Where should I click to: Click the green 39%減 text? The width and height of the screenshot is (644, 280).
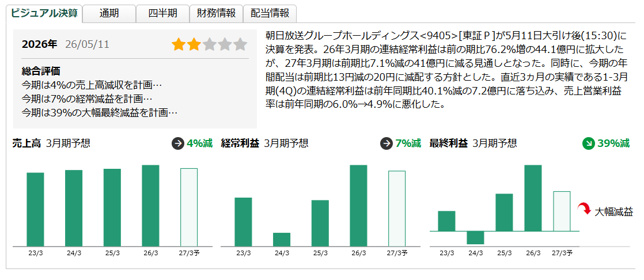tap(613, 143)
